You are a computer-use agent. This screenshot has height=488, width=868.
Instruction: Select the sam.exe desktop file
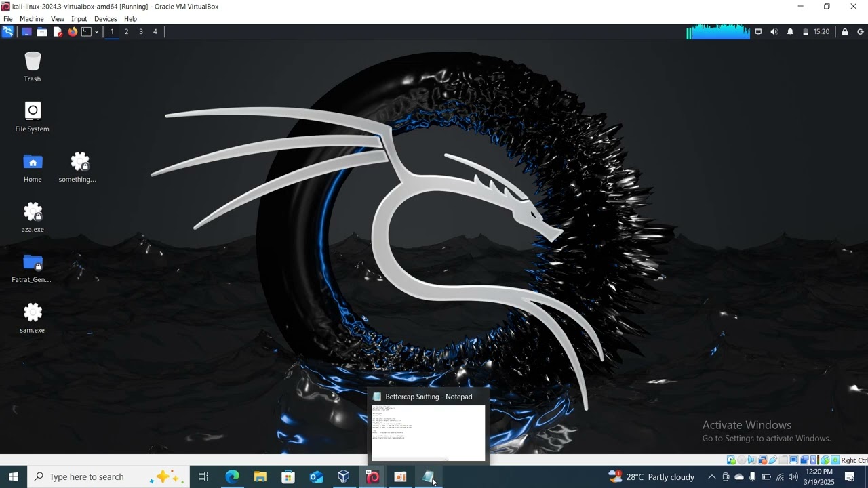coord(33,318)
